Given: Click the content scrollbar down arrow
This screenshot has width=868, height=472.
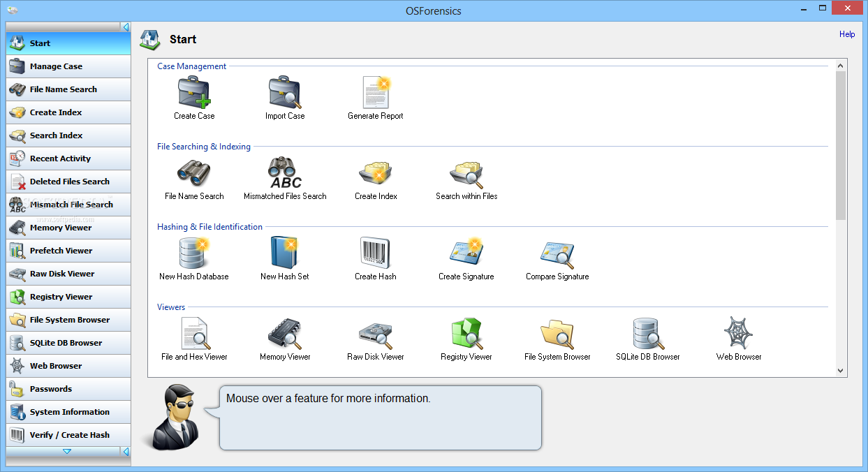Looking at the screenshot, I should [841, 371].
